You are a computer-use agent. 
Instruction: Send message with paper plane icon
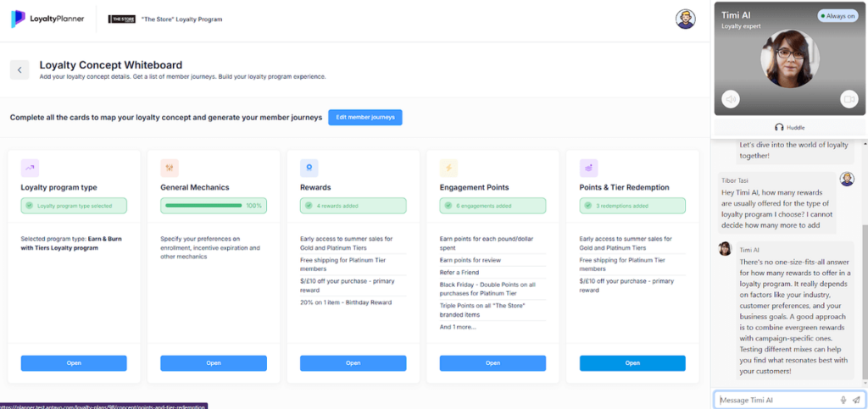[x=856, y=400]
